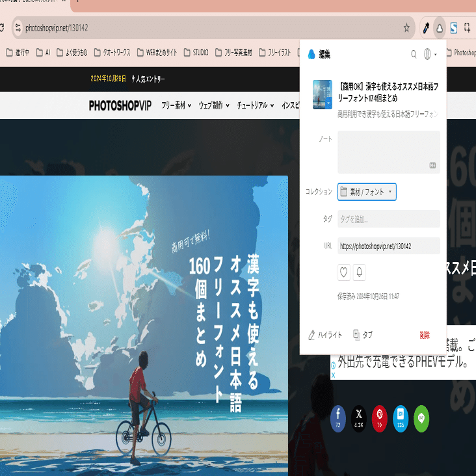Open the フリー写真素材 bookmarks folder
The height and width of the screenshot is (476, 476).
pos(233,53)
